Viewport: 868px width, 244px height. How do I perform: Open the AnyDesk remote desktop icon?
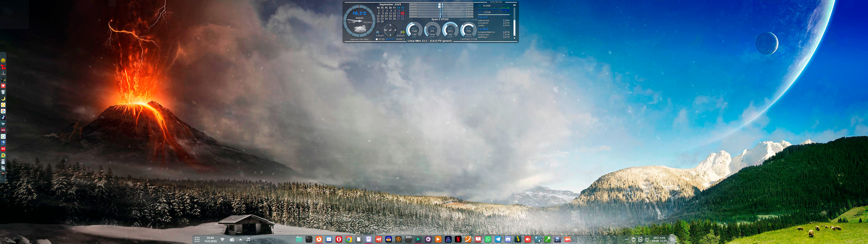pyautogui.click(x=528, y=239)
